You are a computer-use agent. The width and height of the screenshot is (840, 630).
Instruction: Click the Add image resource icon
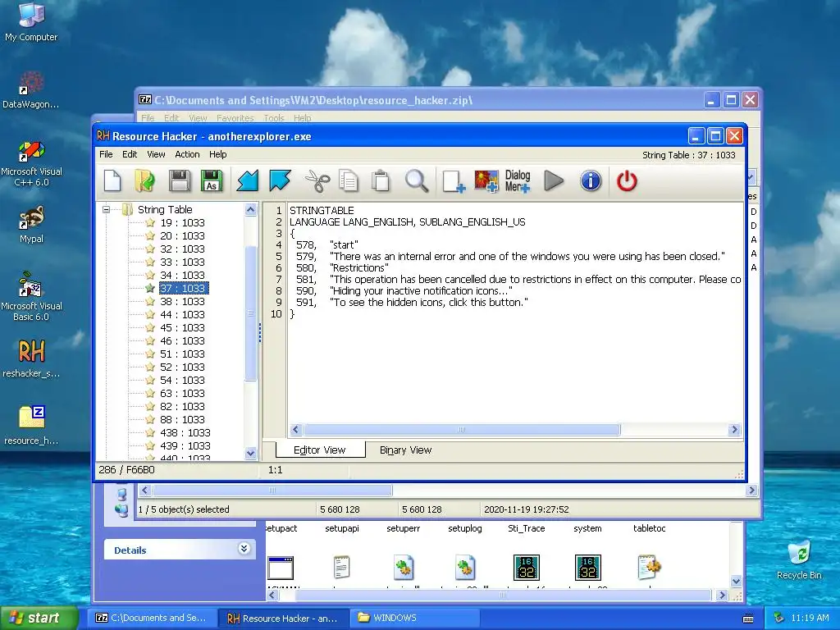486,181
